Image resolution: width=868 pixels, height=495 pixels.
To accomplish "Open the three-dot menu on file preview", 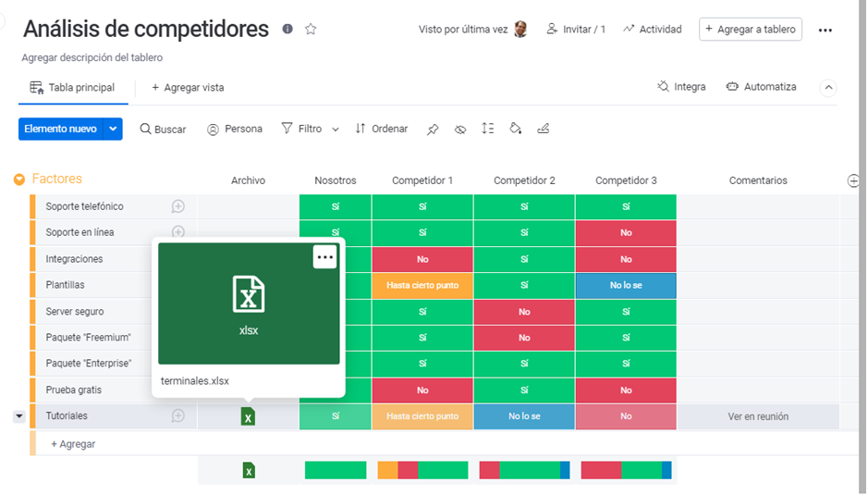I will [324, 257].
